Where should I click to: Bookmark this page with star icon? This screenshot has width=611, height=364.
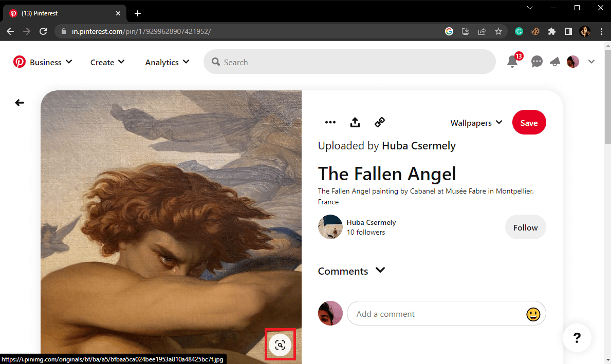point(498,31)
